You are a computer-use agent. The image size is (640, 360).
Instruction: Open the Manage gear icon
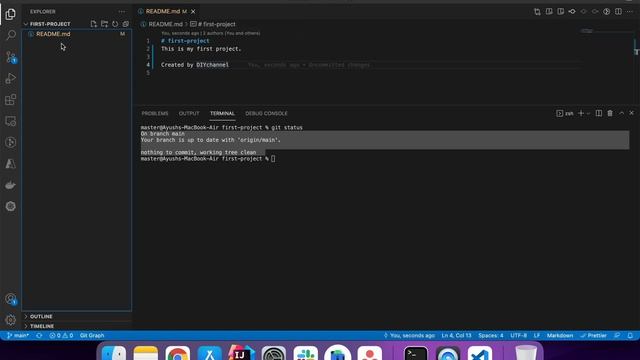pyautogui.click(x=11, y=320)
